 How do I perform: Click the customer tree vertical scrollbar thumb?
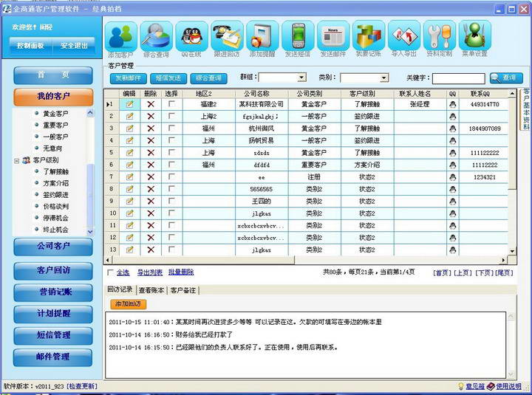[90, 196]
